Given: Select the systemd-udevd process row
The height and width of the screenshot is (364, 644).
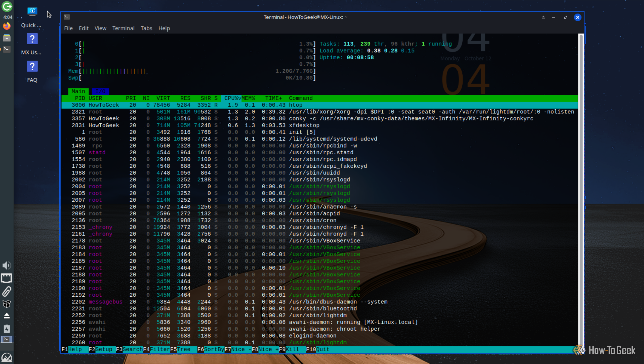Looking at the screenshot, I should tap(319, 139).
